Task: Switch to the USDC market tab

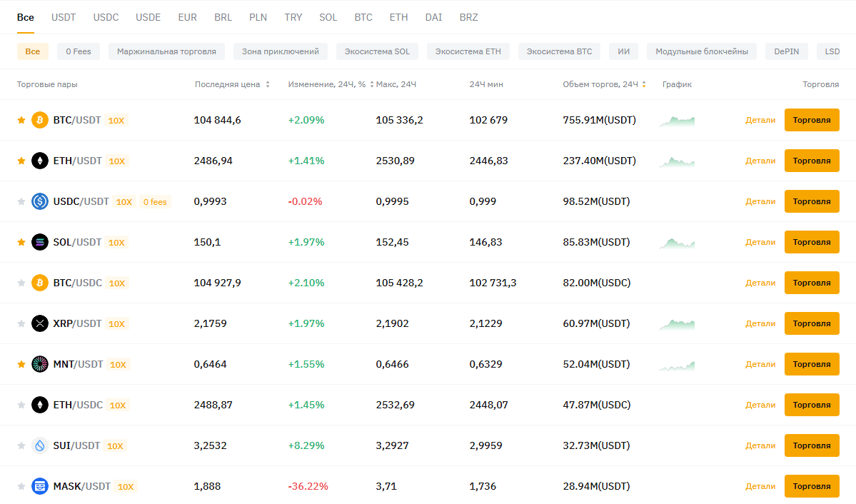Action: click(x=106, y=17)
